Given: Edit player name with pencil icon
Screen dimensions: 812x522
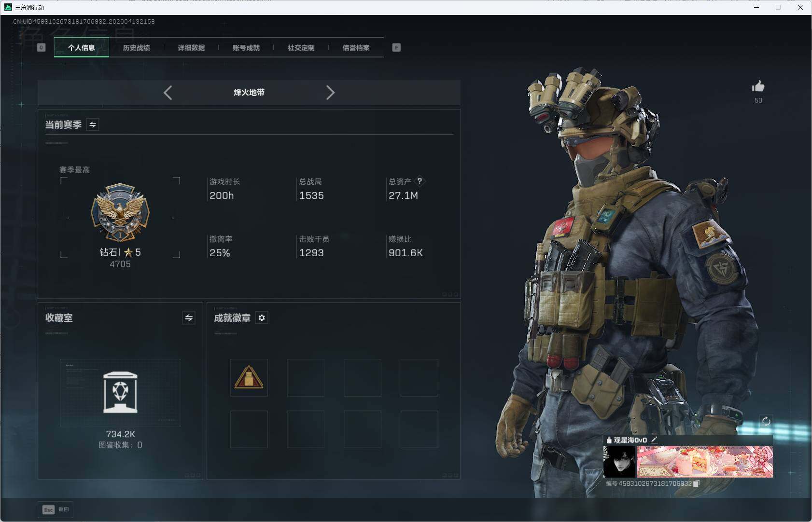Looking at the screenshot, I should pos(654,440).
